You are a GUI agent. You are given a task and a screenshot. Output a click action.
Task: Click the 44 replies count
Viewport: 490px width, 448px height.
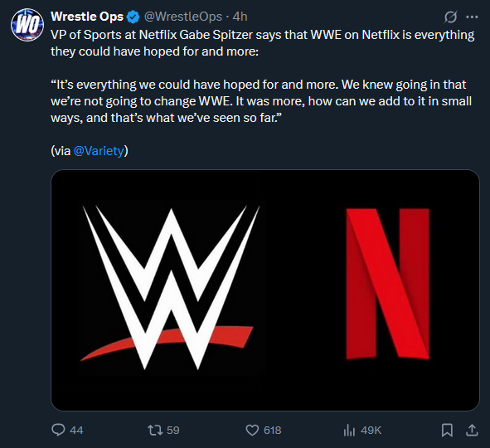point(76,431)
